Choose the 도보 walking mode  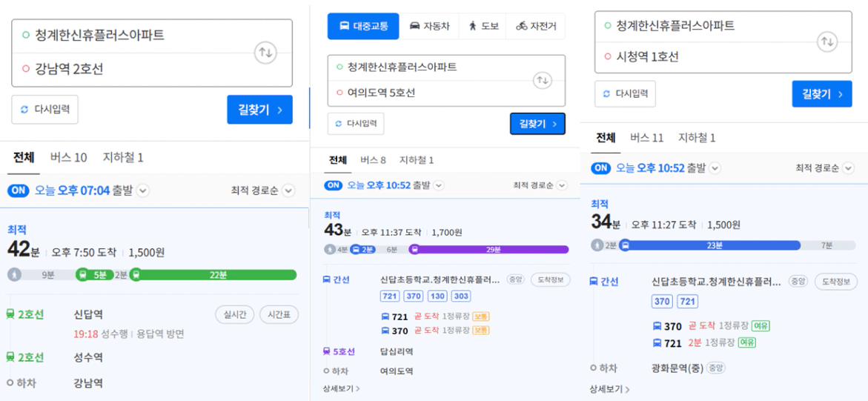click(x=482, y=26)
